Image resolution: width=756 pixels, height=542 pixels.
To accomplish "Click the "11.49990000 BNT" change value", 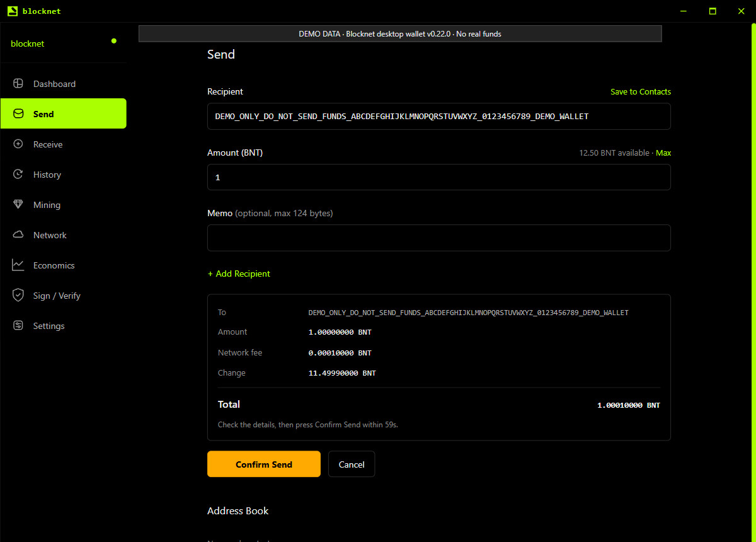I will pos(342,373).
